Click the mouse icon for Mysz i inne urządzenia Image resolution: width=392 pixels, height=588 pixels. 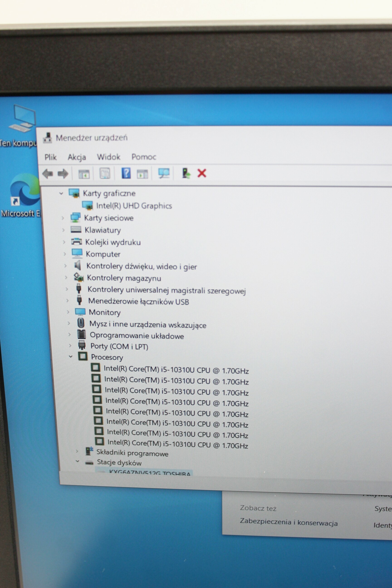click(81, 323)
